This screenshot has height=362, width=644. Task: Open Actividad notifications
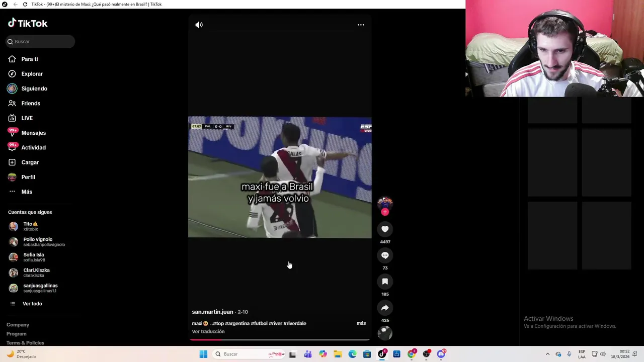[33, 148]
